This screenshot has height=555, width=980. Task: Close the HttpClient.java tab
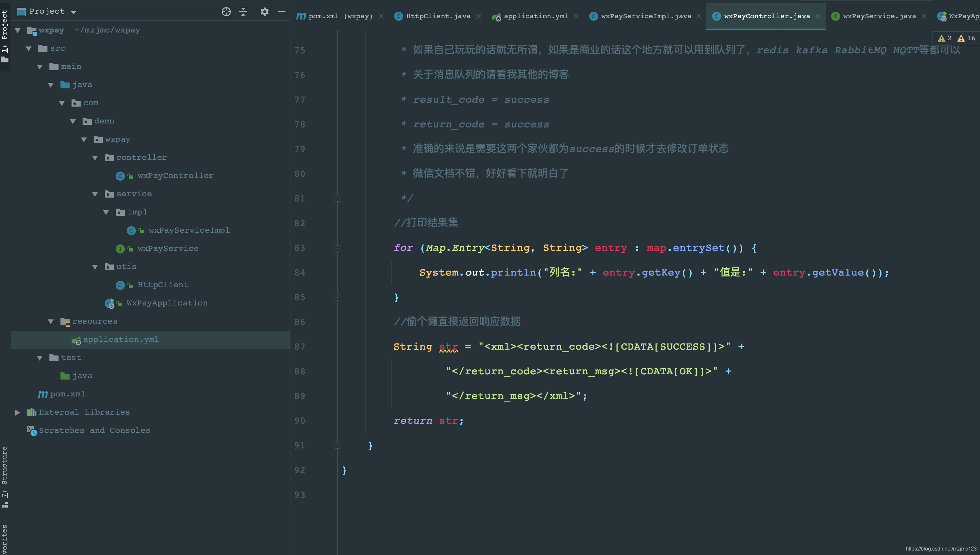[x=479, y=16]
